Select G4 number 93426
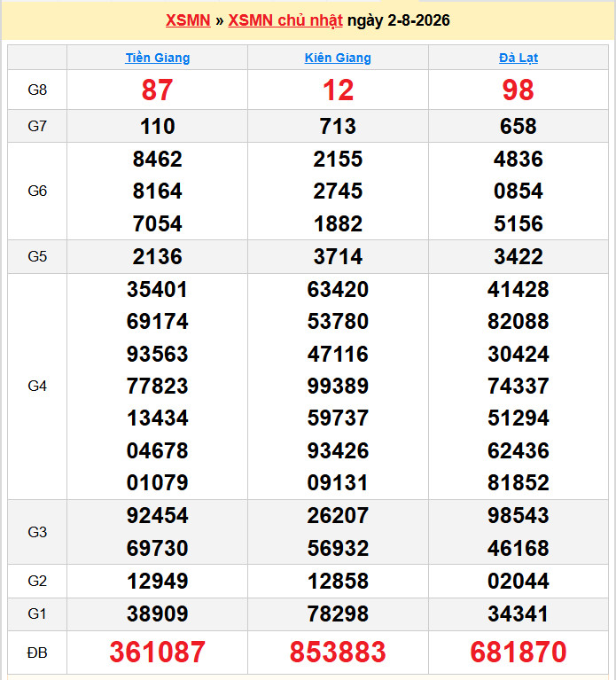This screenshot has width=616, height=680. point(338,450)
